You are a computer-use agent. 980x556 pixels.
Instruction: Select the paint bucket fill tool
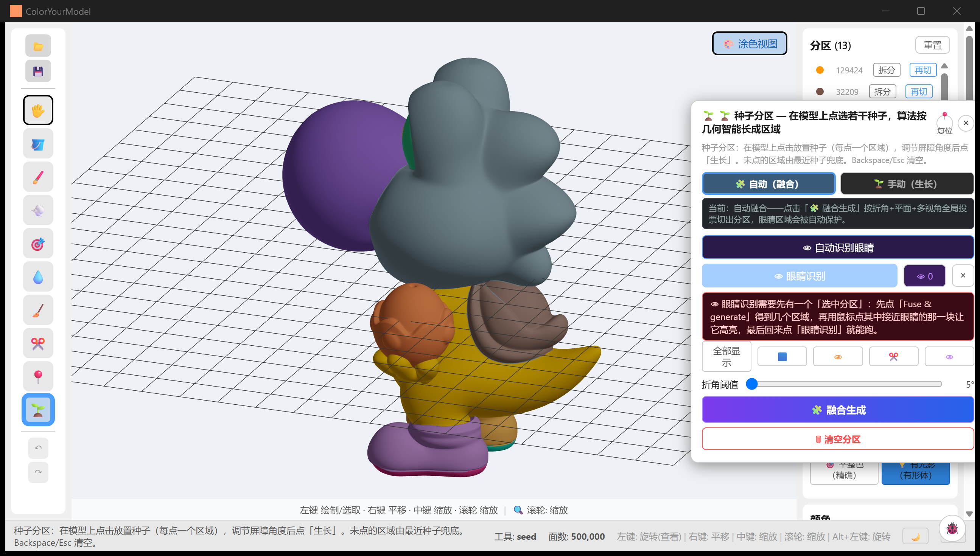(38, 144)
